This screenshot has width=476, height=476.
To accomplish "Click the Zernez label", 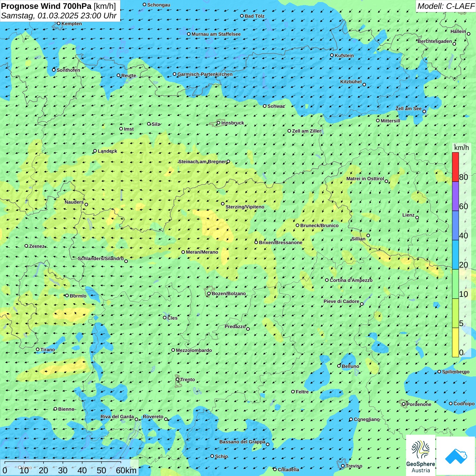I will pos(37,246).
